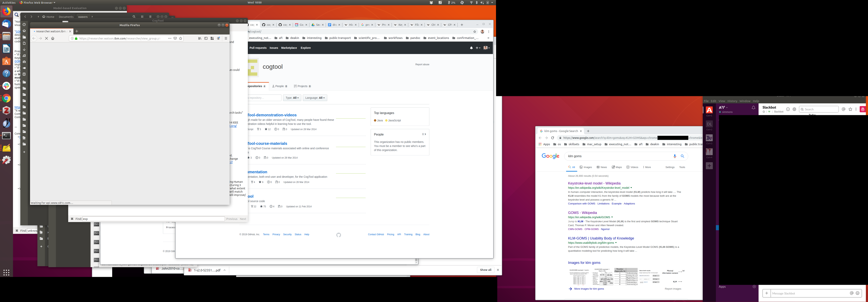Click Slack notifications bell icon
Image resolution: width=868 pixels, height=302 pixels.
click(753, 108)
